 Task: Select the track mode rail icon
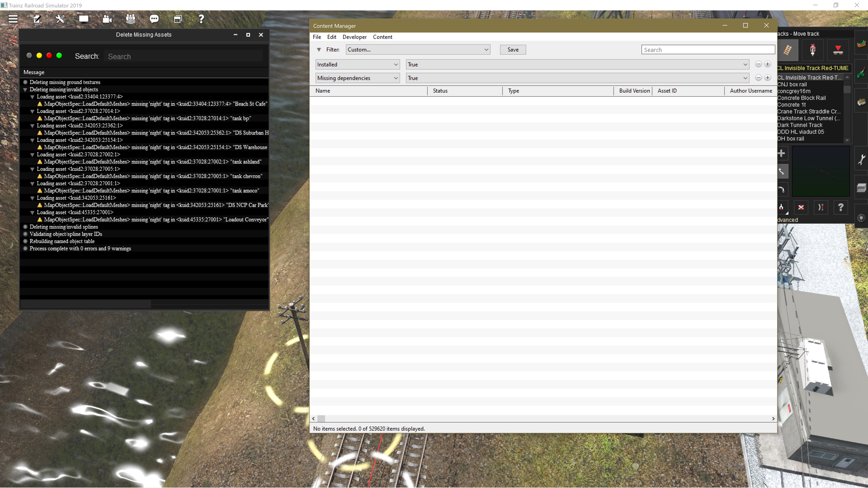pyautogui.click(x=788, y=50)
